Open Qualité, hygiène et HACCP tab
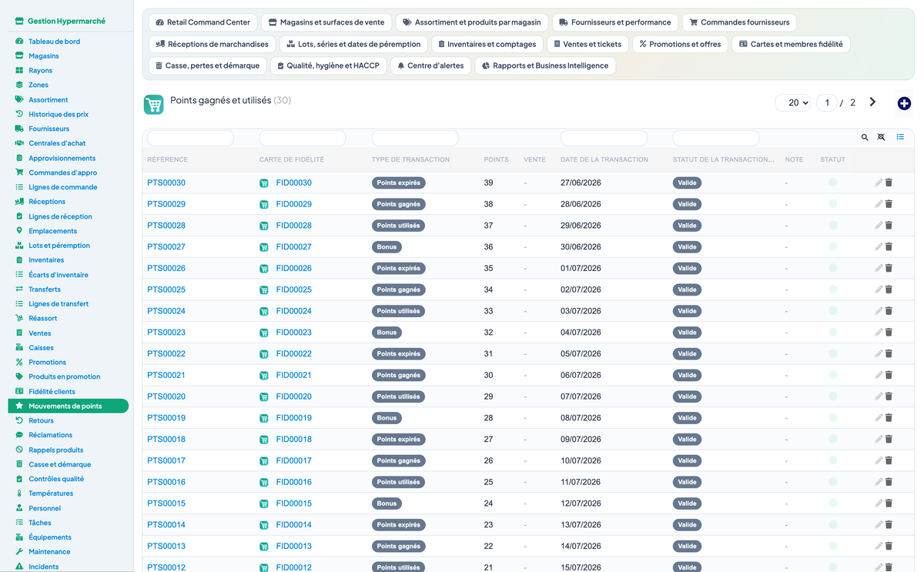 [x=329, y=65]
